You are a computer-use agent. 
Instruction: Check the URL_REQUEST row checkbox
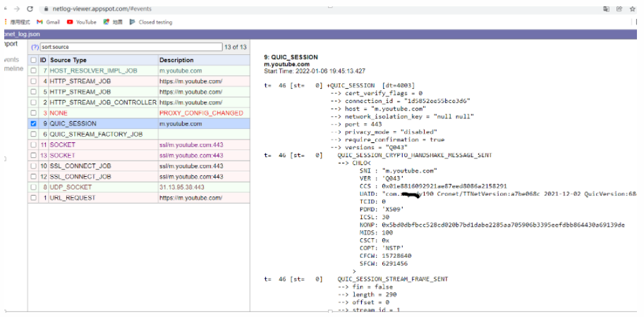pyautogui.click(x=33, y=198)
